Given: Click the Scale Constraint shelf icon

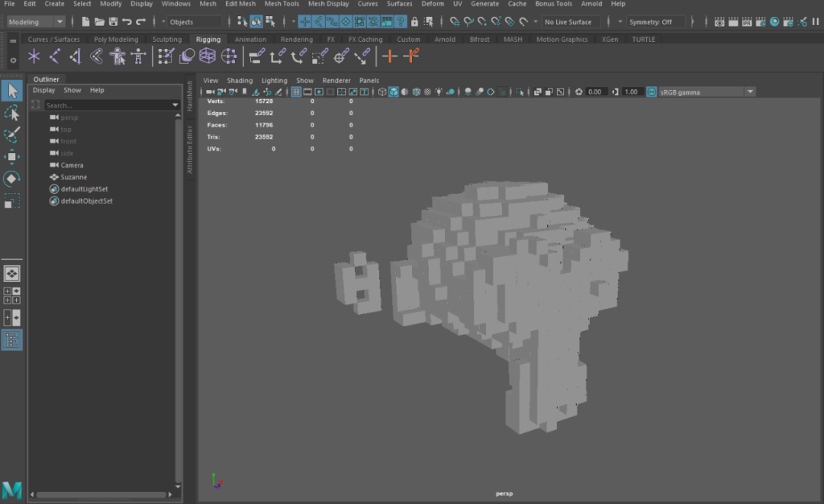Looking at the screenshot, I should [x=320, y=56].
